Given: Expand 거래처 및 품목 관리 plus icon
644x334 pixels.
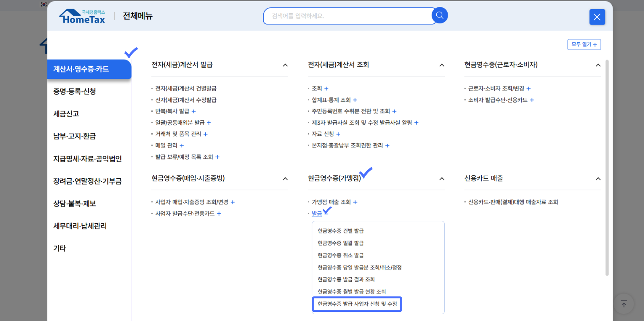Looking at the screenshot, I should (x=206, y=134).
